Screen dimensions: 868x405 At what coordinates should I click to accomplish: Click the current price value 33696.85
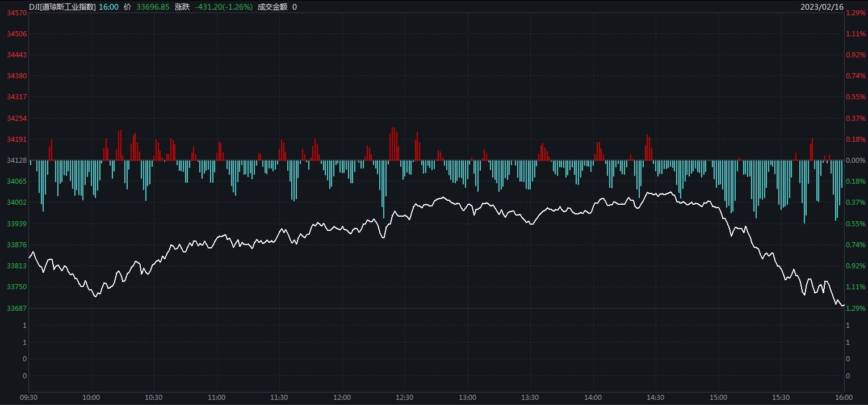pos(152,7)
